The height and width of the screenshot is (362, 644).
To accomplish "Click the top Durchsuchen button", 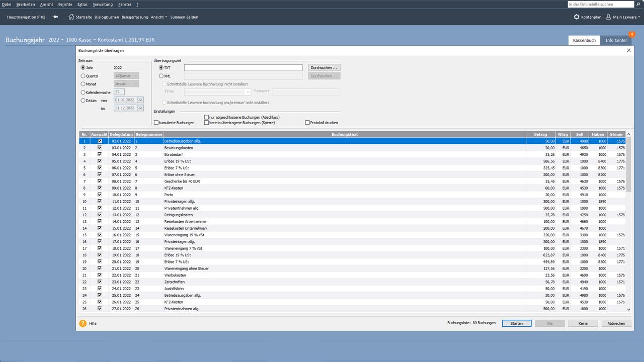I will 325,67.
